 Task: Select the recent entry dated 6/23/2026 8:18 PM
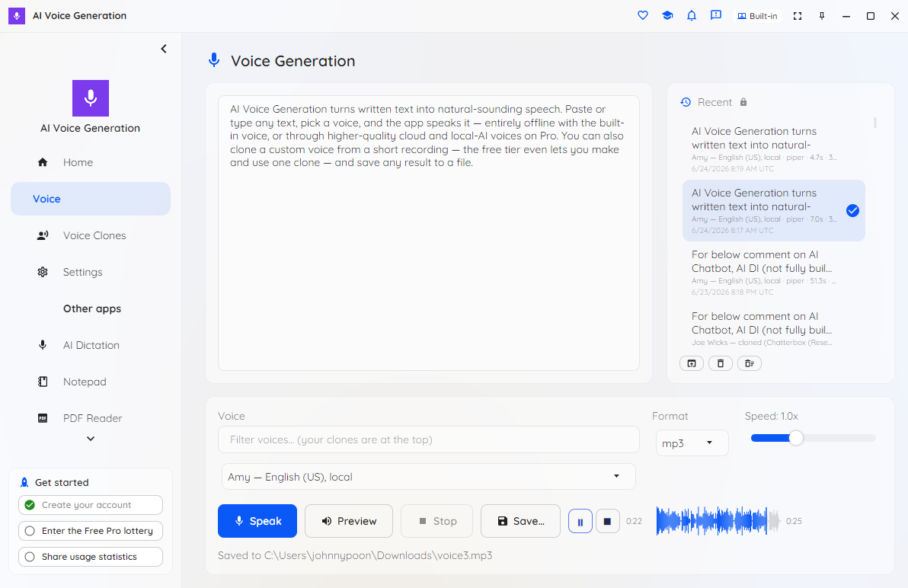pyautogui.click(x=774, y=273)
